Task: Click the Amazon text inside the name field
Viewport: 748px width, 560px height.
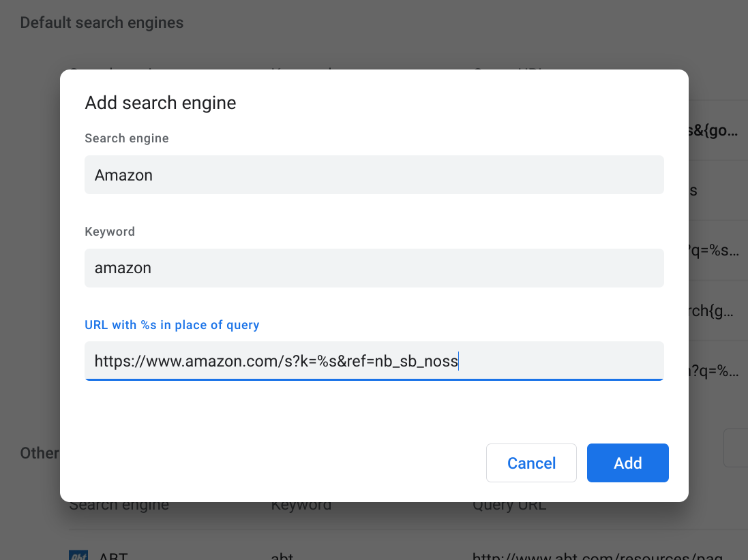Action: [x=123, y=175]
